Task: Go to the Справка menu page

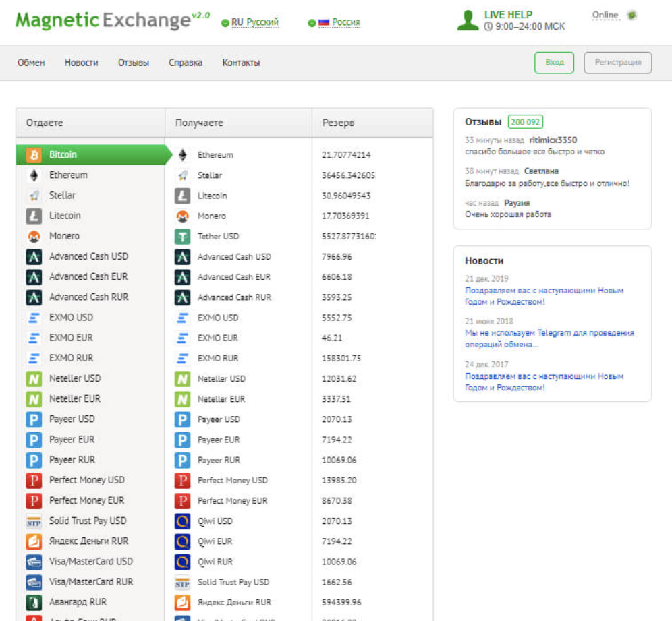Action: point(186,63)
